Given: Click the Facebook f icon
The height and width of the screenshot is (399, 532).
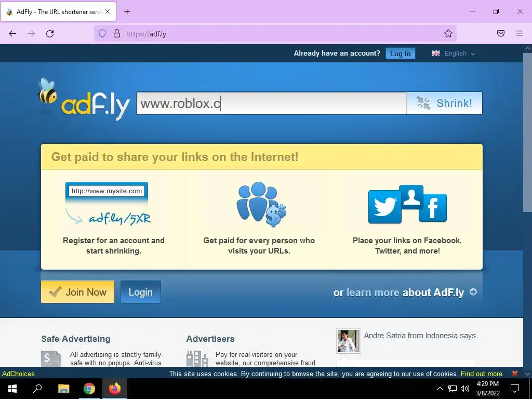Looking at the screenshot, I should coord(433,208).
